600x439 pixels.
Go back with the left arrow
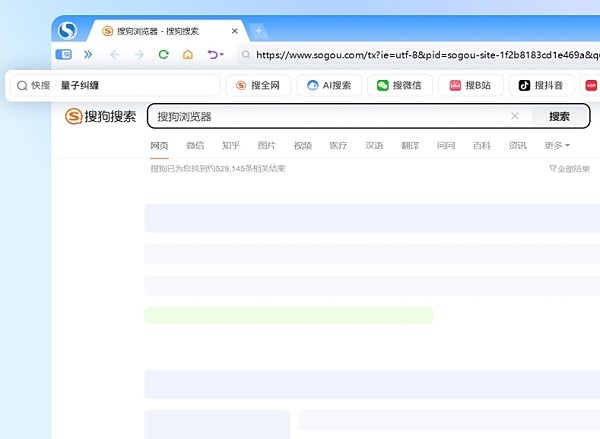114,55
